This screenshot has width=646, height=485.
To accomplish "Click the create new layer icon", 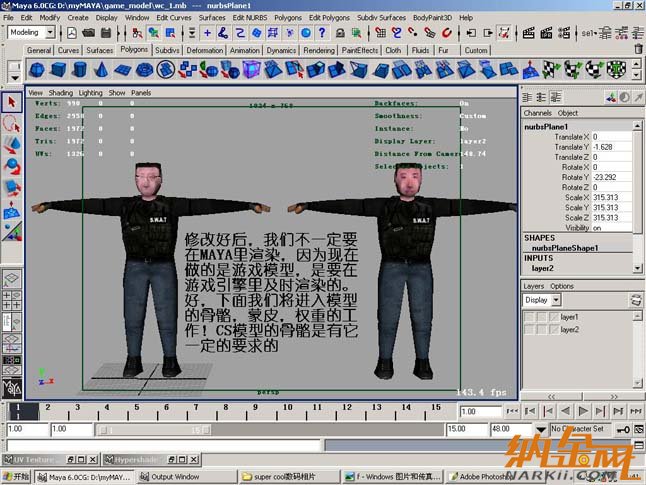I will click(636, 300).
